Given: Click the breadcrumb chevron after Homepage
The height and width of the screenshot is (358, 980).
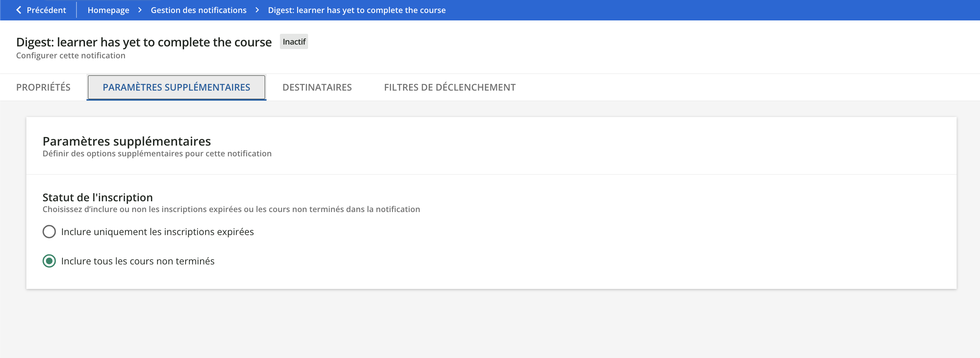Looking at the screenshot, I should (x=140, y=10).
